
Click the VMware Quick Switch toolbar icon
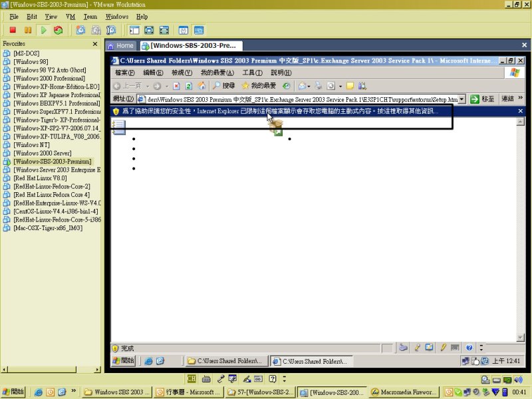[x=164, y=30]
